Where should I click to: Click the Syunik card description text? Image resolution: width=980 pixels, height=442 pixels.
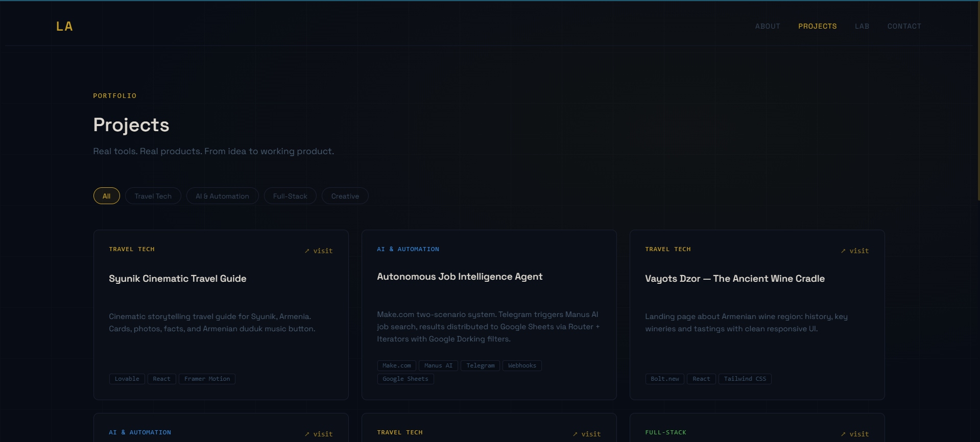(x=212, y=323)
